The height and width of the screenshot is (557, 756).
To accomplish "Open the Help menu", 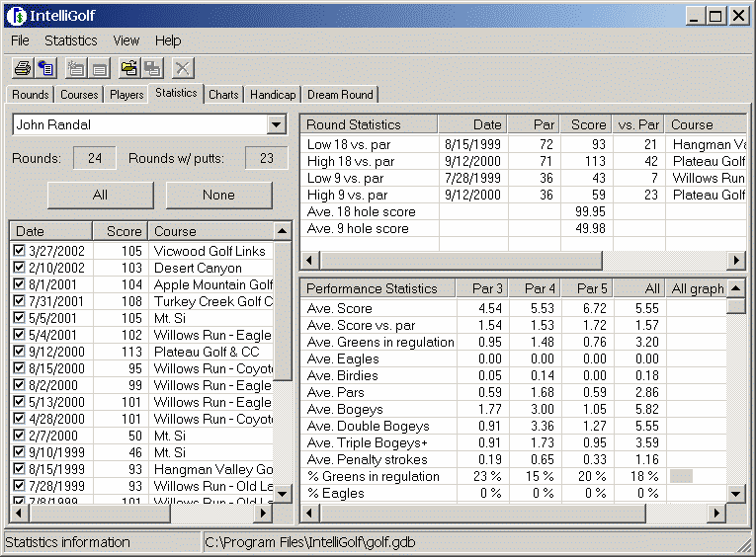I will coord(168,40).
